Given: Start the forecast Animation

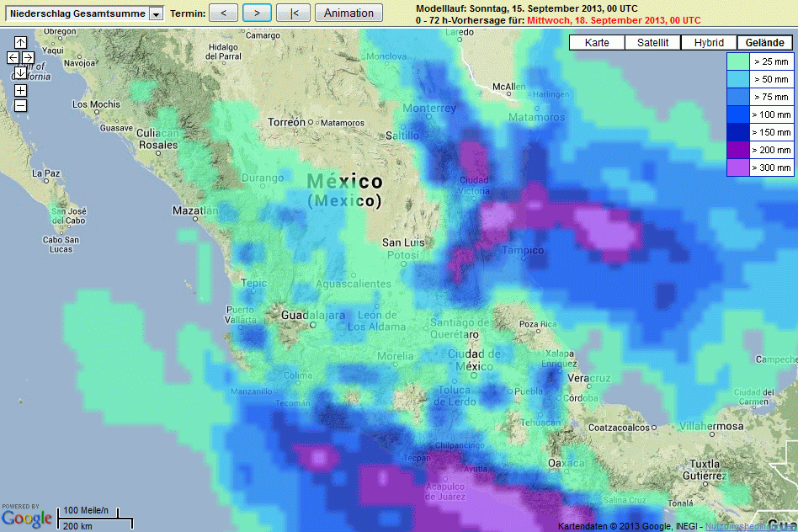Looking at the screenshot, I should (348, 13).
